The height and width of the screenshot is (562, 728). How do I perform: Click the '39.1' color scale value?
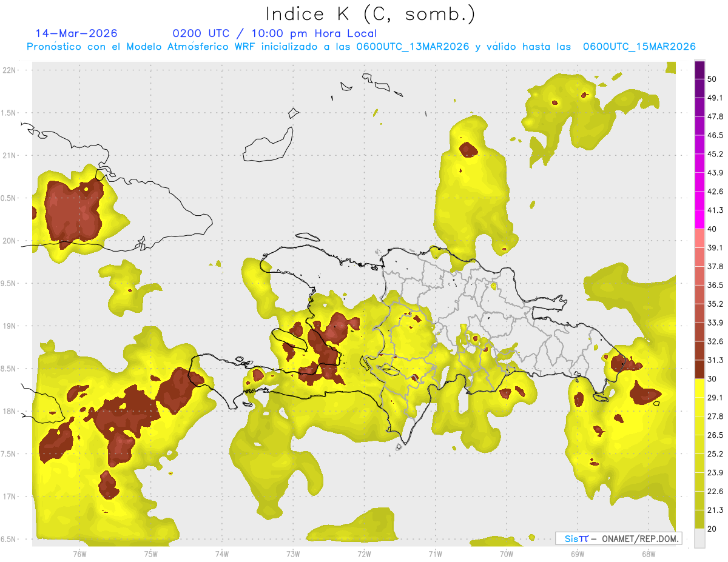(715, 247)
